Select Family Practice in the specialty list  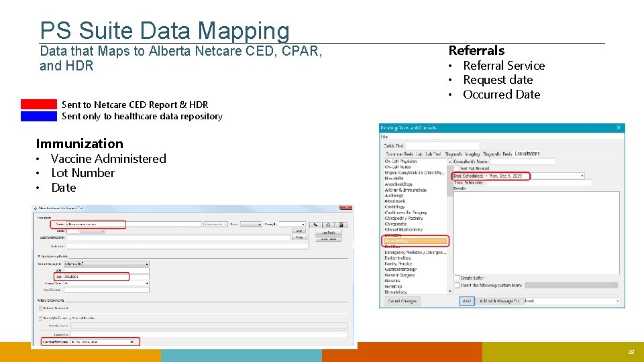(x=398, y=263)
